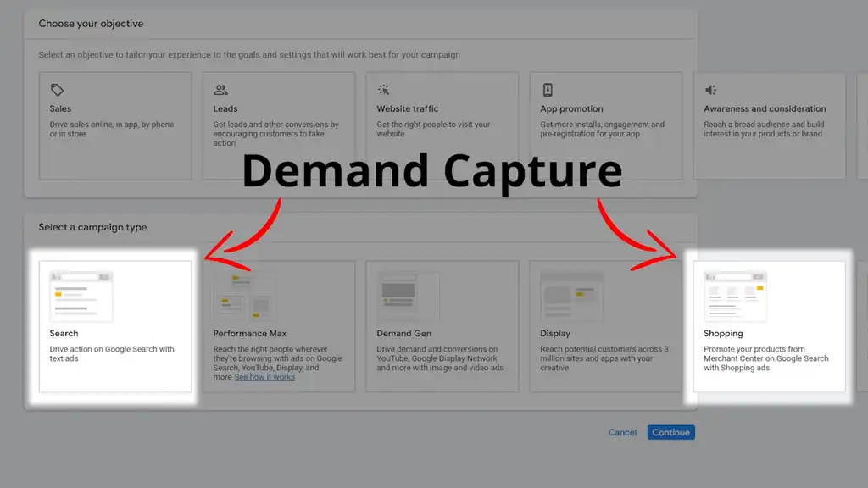Image resolution: width=868 pixels, height=488 pixels.
Task: Select the Search campaign illustration
Action: coord(81,296)
